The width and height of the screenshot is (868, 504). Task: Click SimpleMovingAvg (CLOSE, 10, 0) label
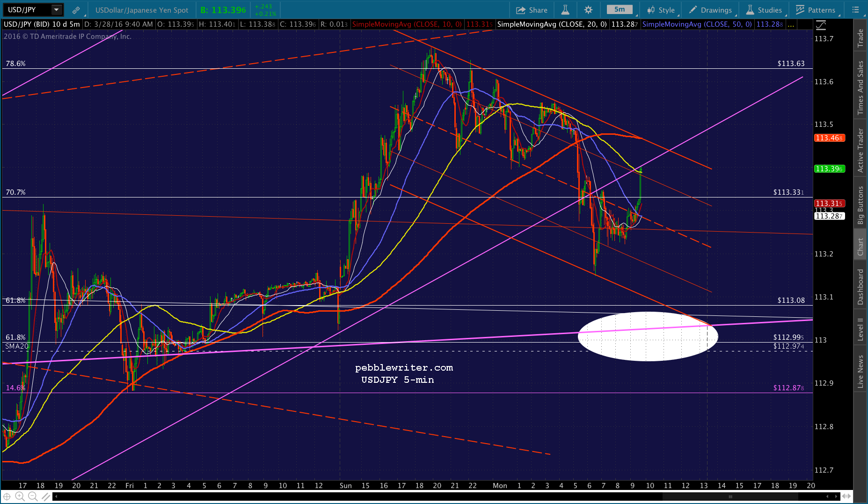[407, 24]
